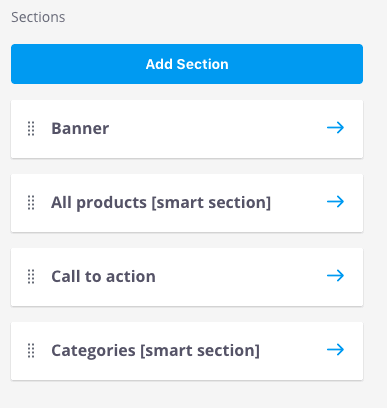Click the Categories section drag handle

31,351
